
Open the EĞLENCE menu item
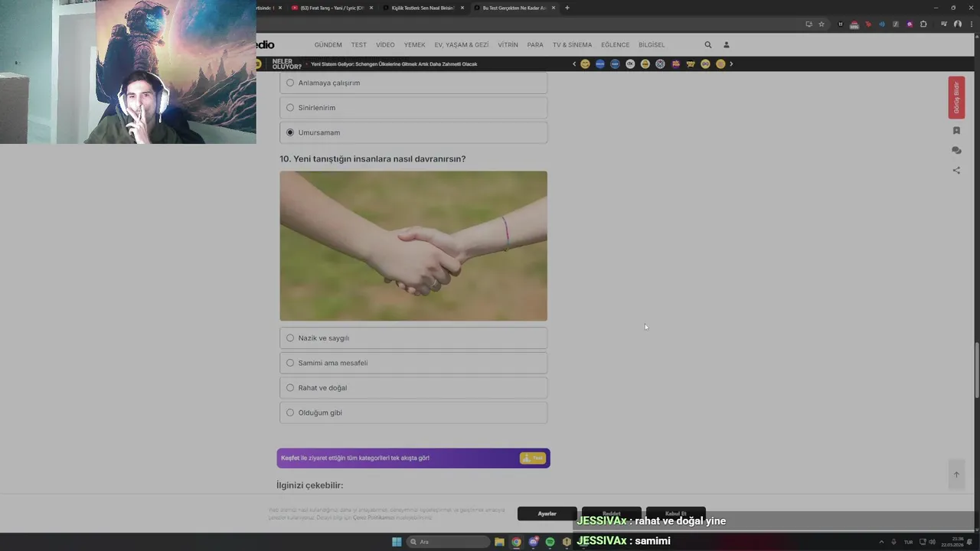(615, 45)
